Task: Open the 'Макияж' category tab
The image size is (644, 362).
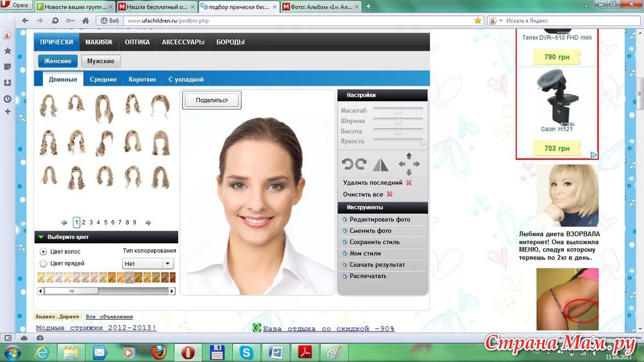Action: 99,42
